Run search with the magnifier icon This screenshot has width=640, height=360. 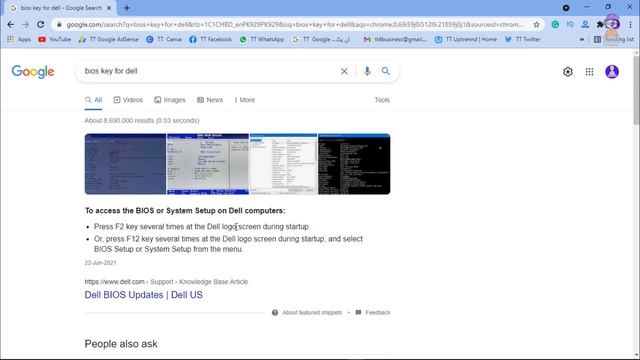point(386,71)
